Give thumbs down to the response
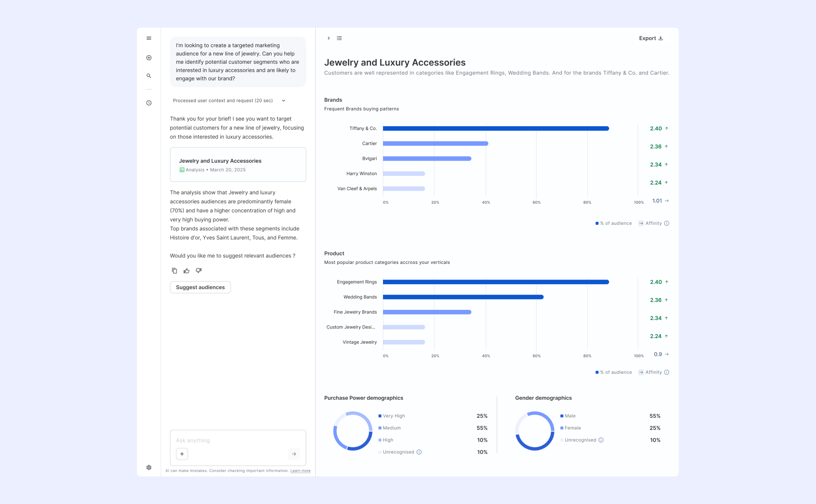Viewport: 816px width, 504px height. pyautogui.click(x=198, y=271)
